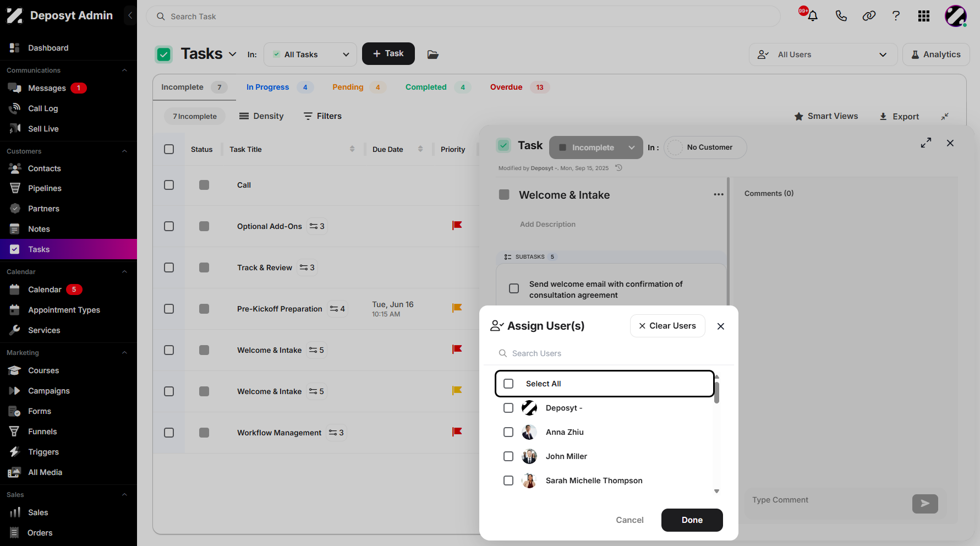
Task: Expand the Tasks title dropdown arrow
Action: pos(233,54)
